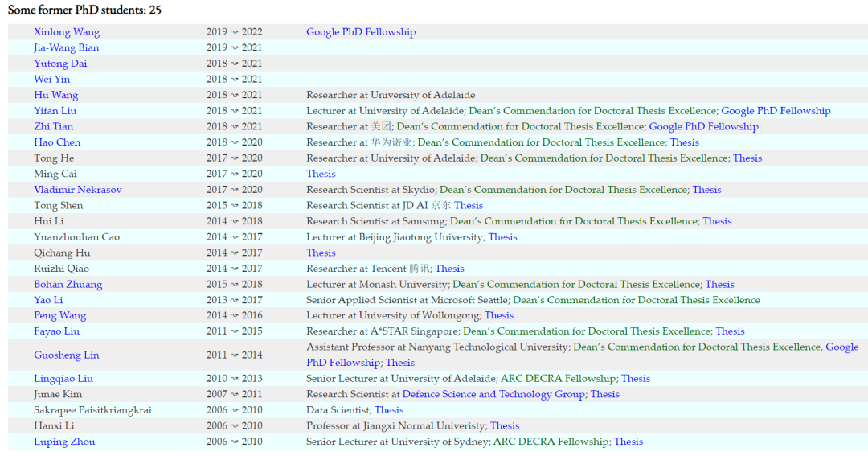Screen dimensions: 868x456
Task: Open Qichang Hu's Thesis link
Action: click(x=321, y=253)
